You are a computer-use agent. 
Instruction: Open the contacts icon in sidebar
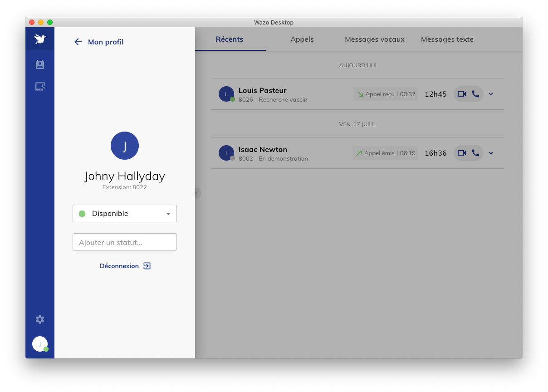point(40,64)
